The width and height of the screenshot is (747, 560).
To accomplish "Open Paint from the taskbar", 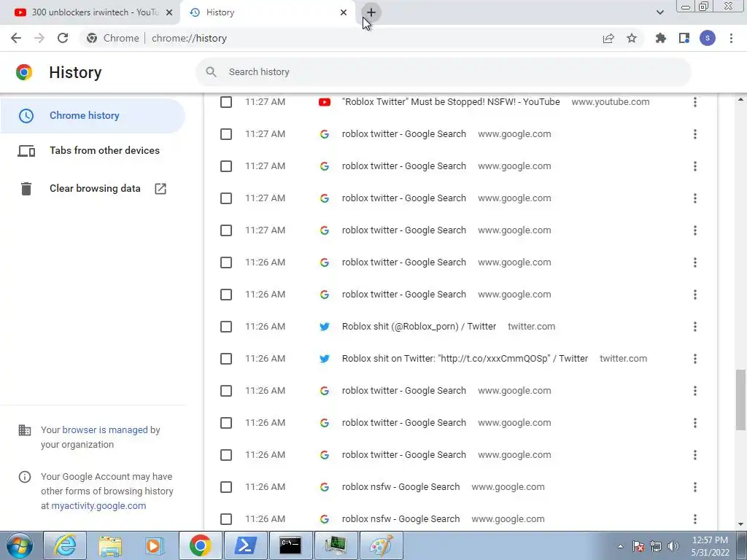I will (381, 545).
